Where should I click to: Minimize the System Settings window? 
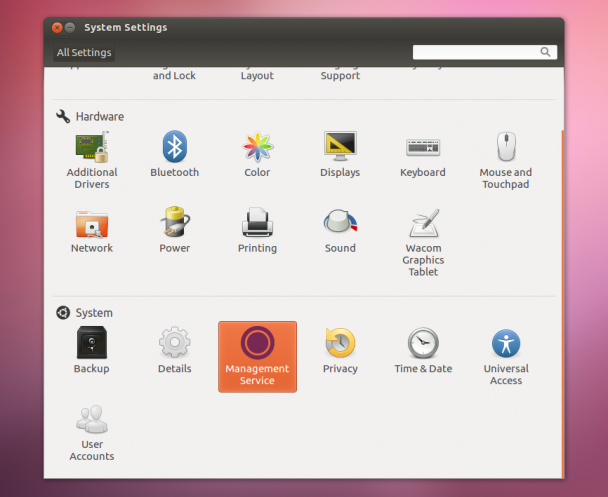click(x=70, y=28)
